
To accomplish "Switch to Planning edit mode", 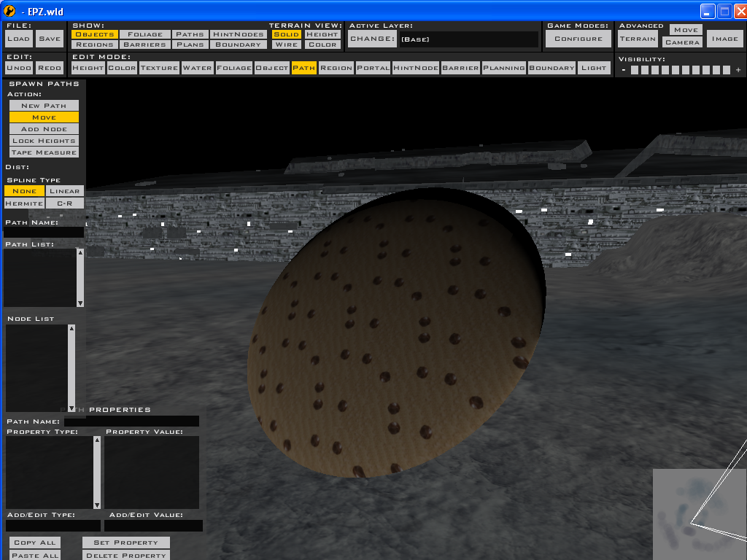I will point(504,68).
